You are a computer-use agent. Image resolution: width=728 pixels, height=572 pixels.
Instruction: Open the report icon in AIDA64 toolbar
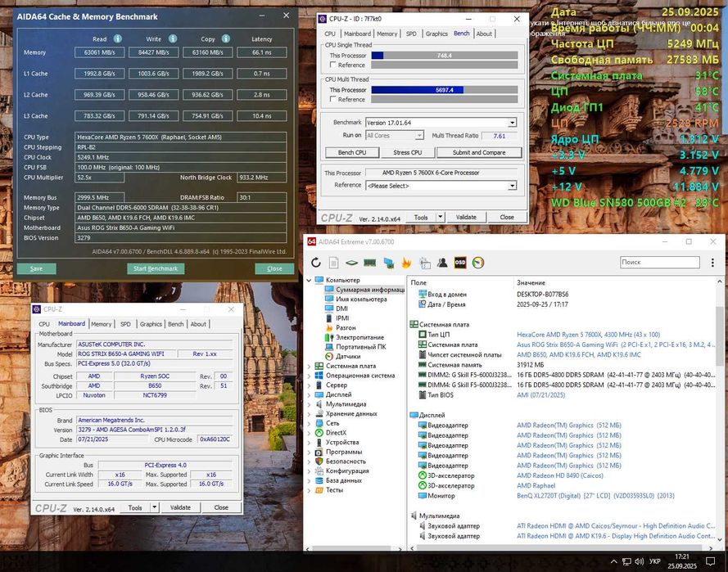point(333,263)
